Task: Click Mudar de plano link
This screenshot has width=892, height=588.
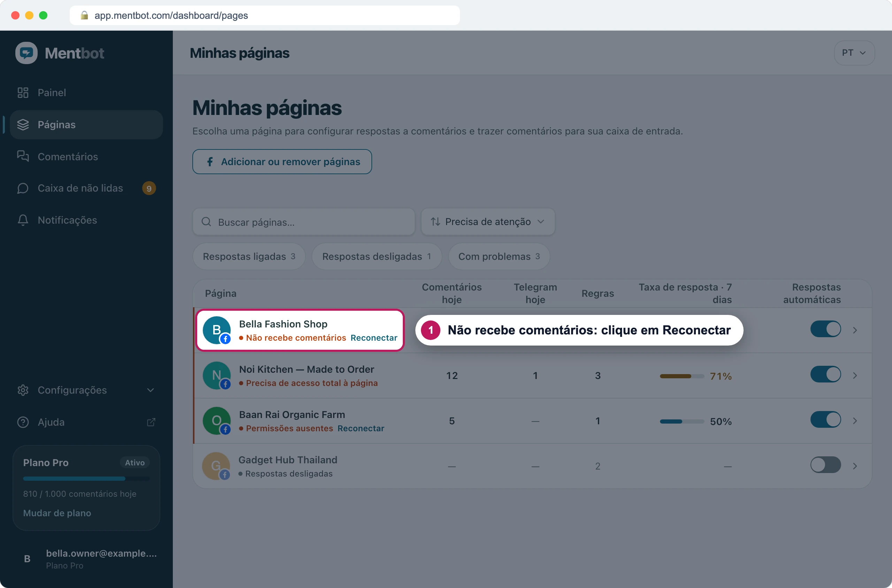Action: [x=57, y=513]
